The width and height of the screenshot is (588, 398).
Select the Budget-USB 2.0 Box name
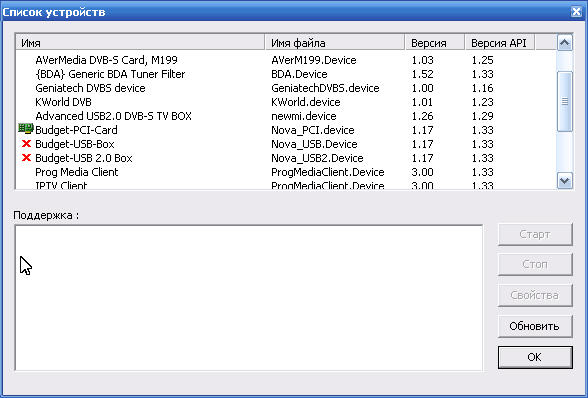click(x=84, y=158)
